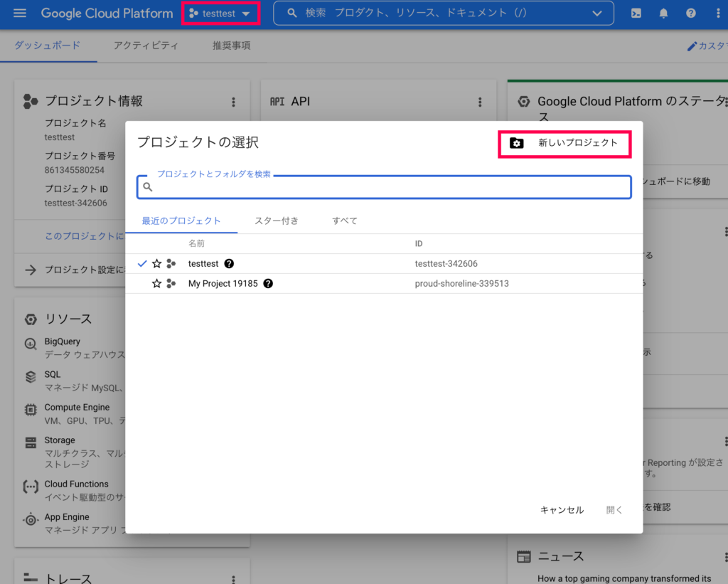Select the スター付き tab
This screenshot has height=584, width=728.
pos(277,221)
